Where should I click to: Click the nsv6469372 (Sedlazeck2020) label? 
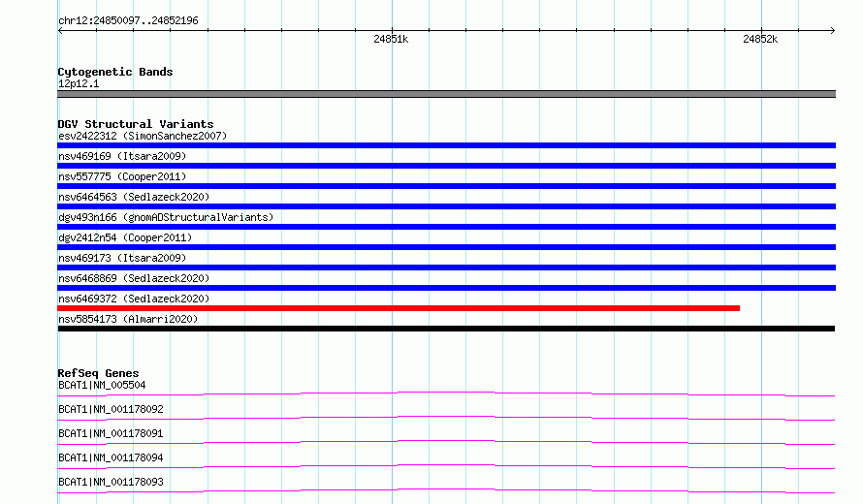(134, 299)
